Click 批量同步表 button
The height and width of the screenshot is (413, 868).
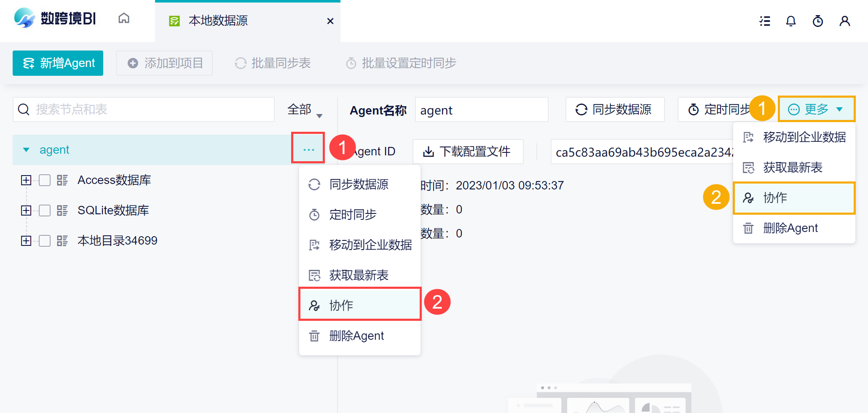click(273, 63)
